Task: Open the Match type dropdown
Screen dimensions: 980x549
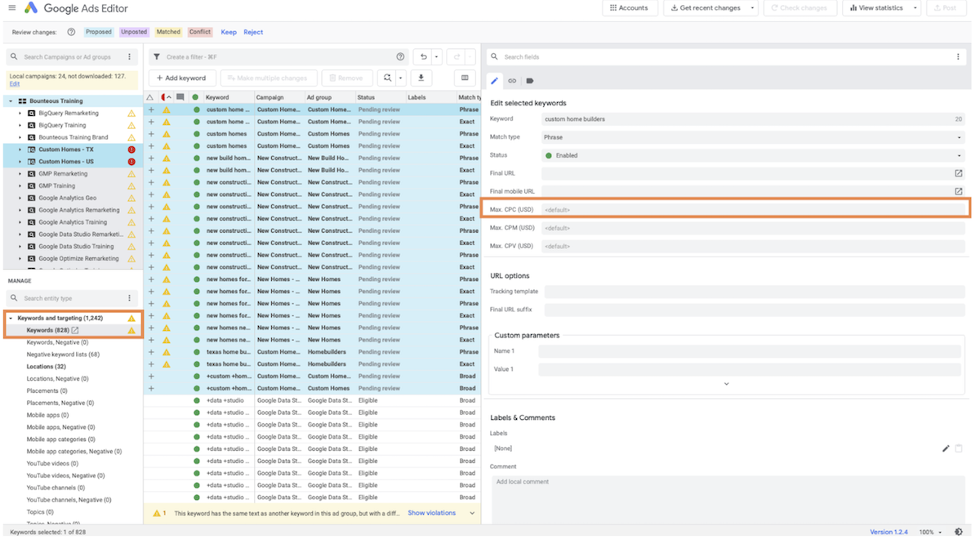Action: (753, 137)
